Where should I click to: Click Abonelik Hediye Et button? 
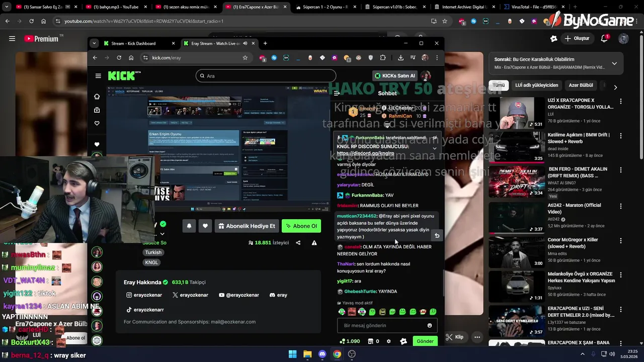pos(247,226)
